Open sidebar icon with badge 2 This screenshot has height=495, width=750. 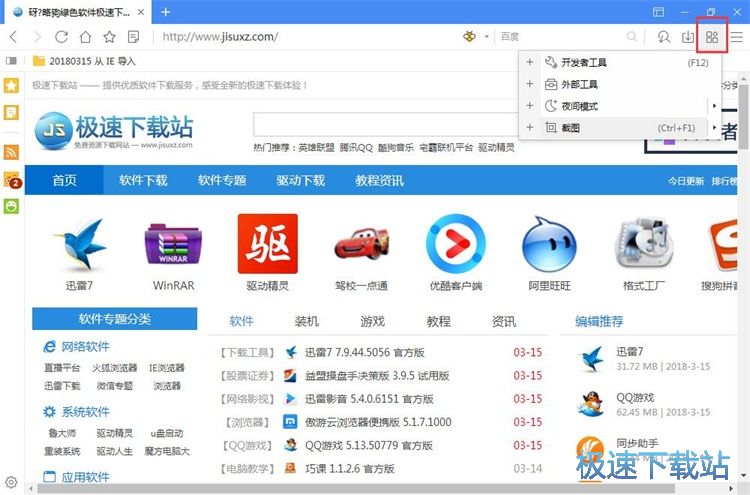click(x=12, y=180)
